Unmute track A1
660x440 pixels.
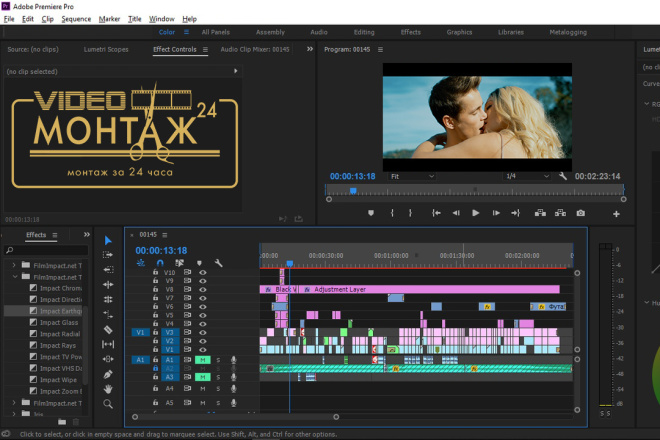tap(202, 360)
